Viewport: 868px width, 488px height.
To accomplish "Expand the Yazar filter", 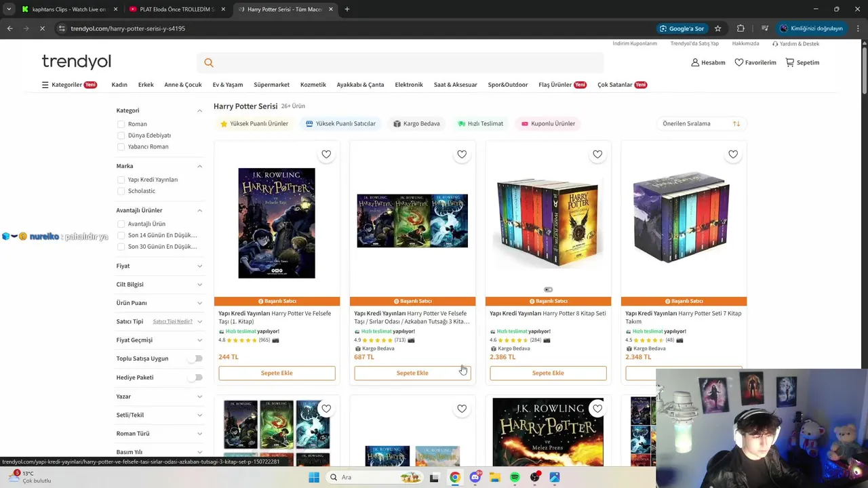I will (199, 396).
